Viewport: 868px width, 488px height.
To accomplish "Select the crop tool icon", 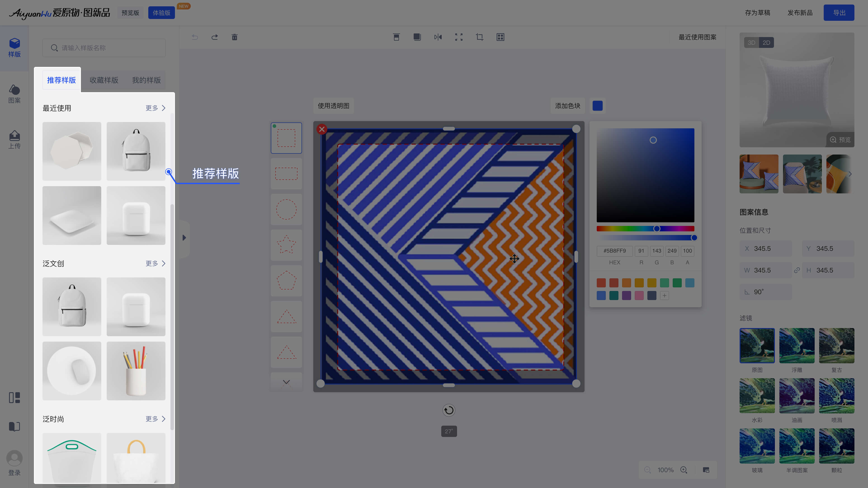I will tap(479, 37).
